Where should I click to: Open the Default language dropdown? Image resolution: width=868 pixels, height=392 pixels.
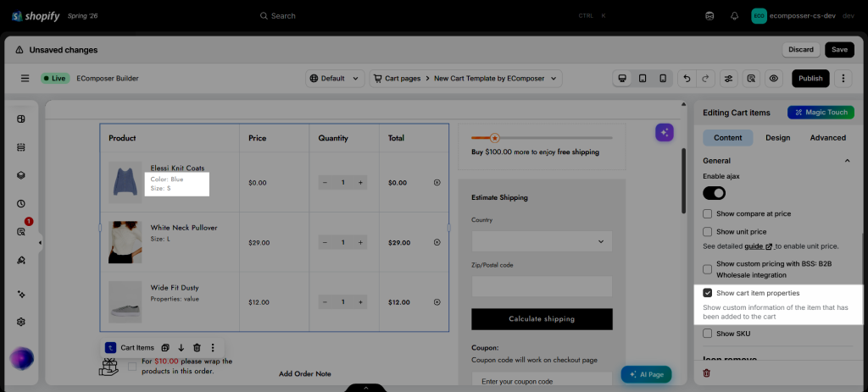tap(335, 79)
